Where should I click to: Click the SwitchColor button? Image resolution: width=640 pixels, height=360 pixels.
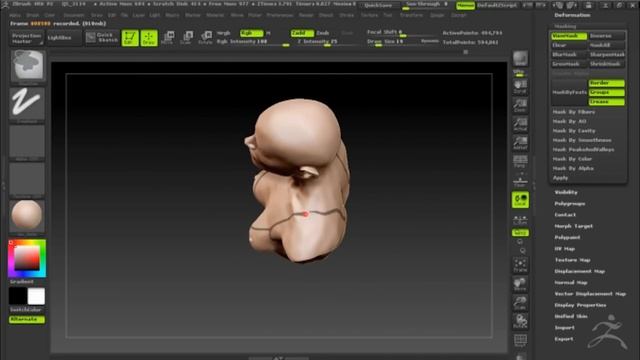pos(25,310)
